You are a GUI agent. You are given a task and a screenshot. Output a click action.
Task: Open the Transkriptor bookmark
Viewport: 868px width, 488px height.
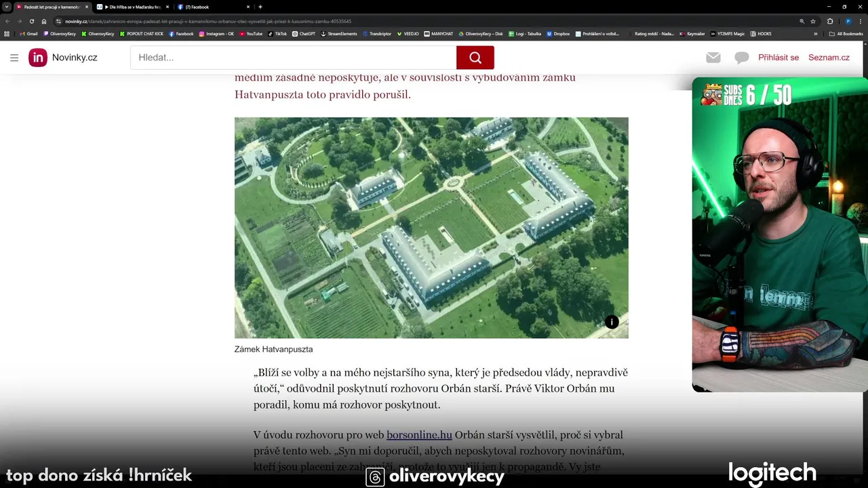(x=376, y=33)
